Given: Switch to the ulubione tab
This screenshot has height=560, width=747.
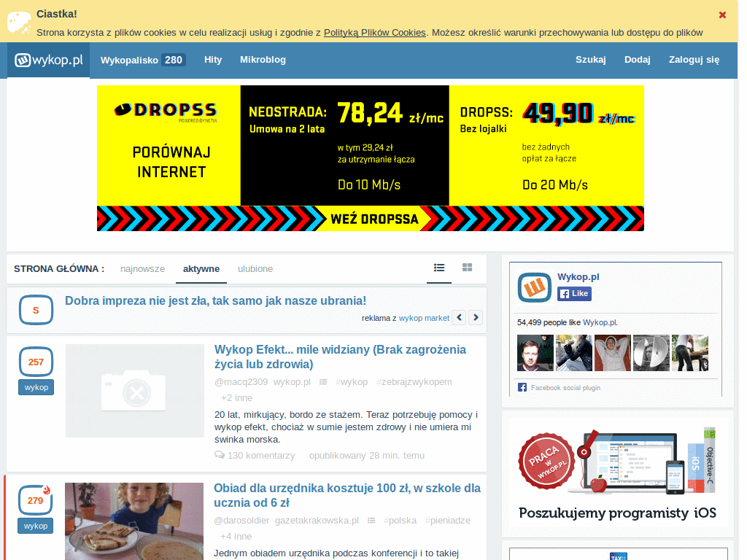Looking at the screenshot, I should coord(255,268).
